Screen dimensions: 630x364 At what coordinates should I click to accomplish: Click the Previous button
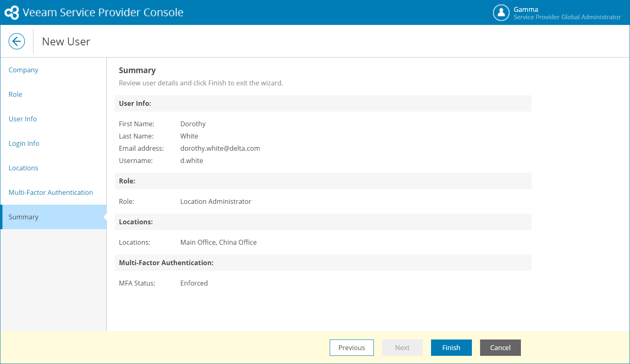pos(352,348)
